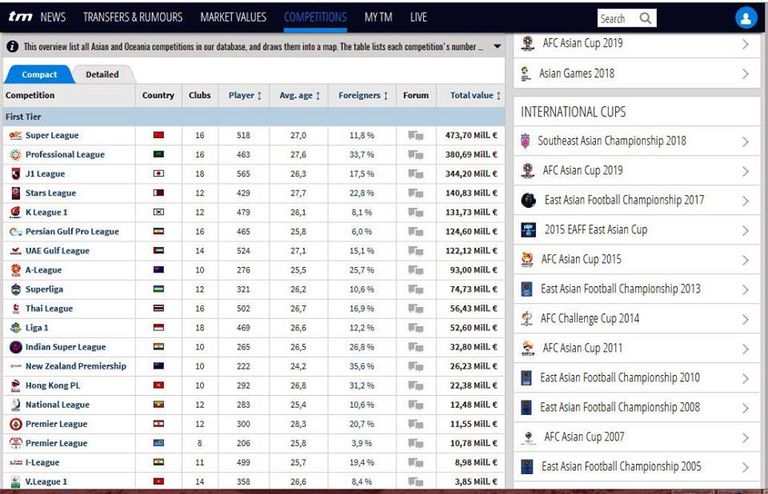768x494 pixels.
Task: Open the user profile avatar icon
Action: tap(746, 18)
